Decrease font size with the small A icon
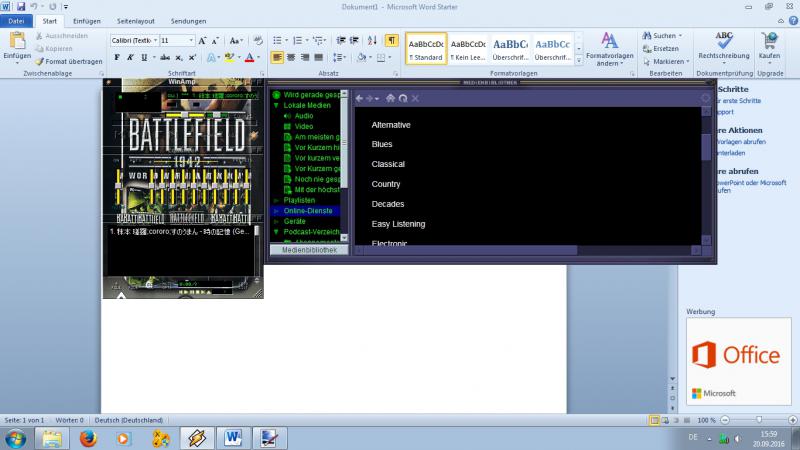 [215, 40]
